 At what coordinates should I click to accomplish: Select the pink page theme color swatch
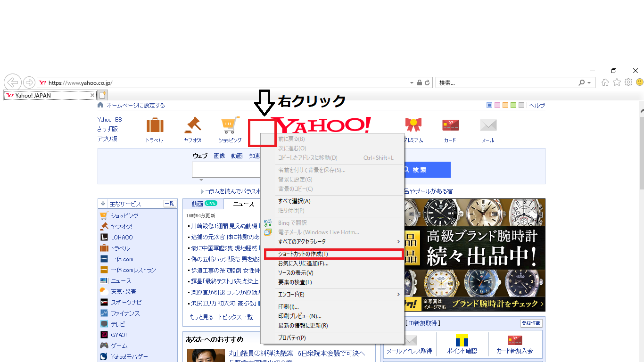pos(497,105)
